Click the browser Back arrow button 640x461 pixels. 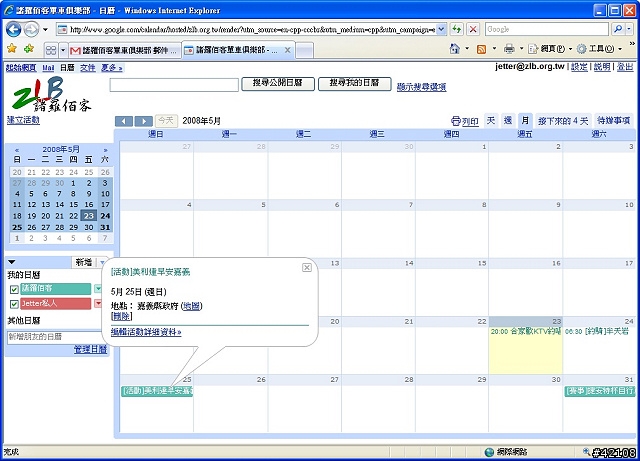[x=14, y=29]
